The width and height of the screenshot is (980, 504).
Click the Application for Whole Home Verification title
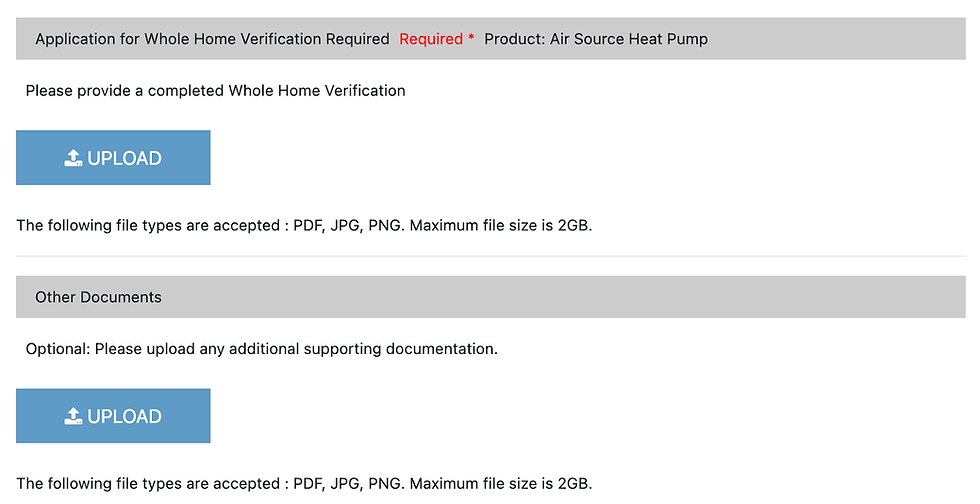[x=212, y=39]
